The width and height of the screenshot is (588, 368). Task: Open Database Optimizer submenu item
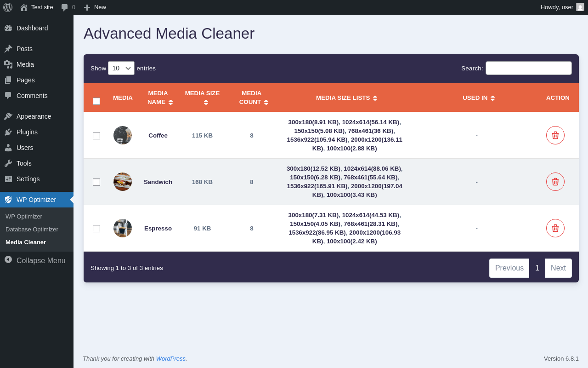coord(32,229)
